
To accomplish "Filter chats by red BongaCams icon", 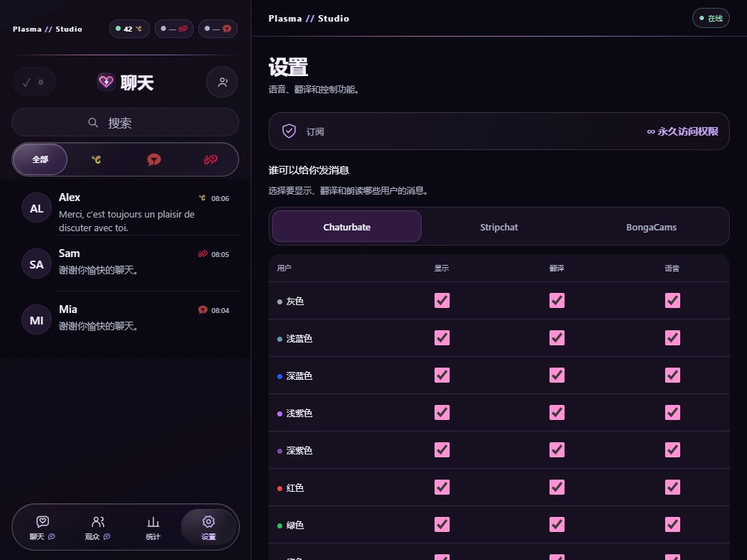I will point(154,159).
